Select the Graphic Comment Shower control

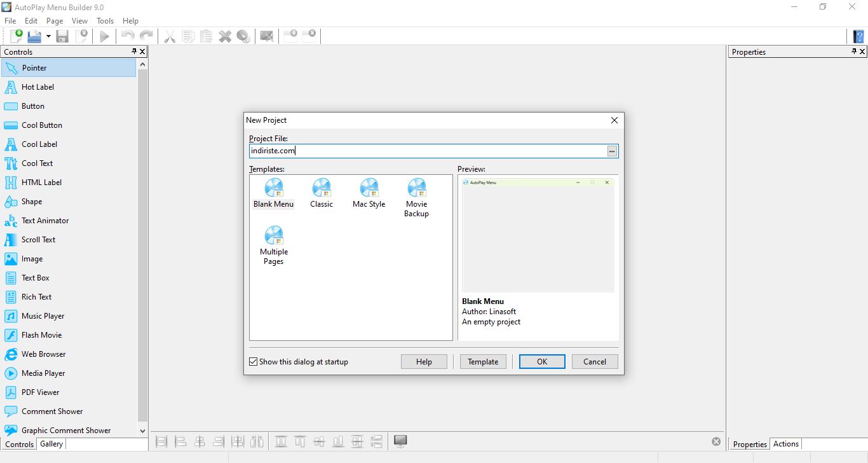(x=69, y=431)
